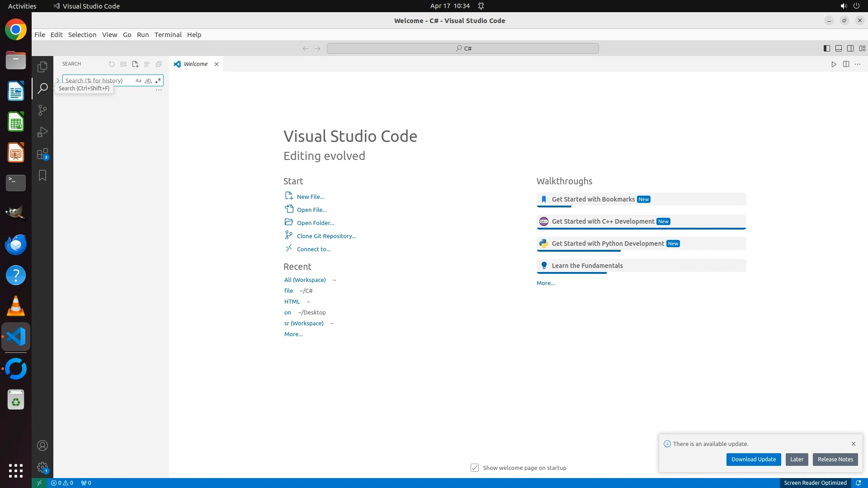868x488 pixels.
Task: Open the Explorer view in activity bar
Action: coord(42,67)
